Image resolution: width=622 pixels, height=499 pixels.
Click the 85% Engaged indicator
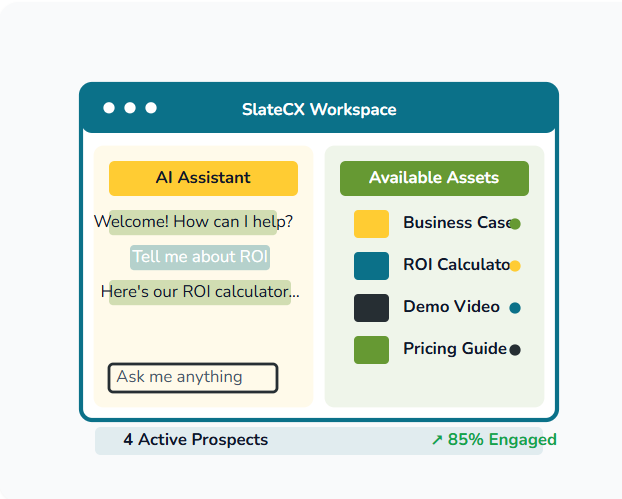494,440
